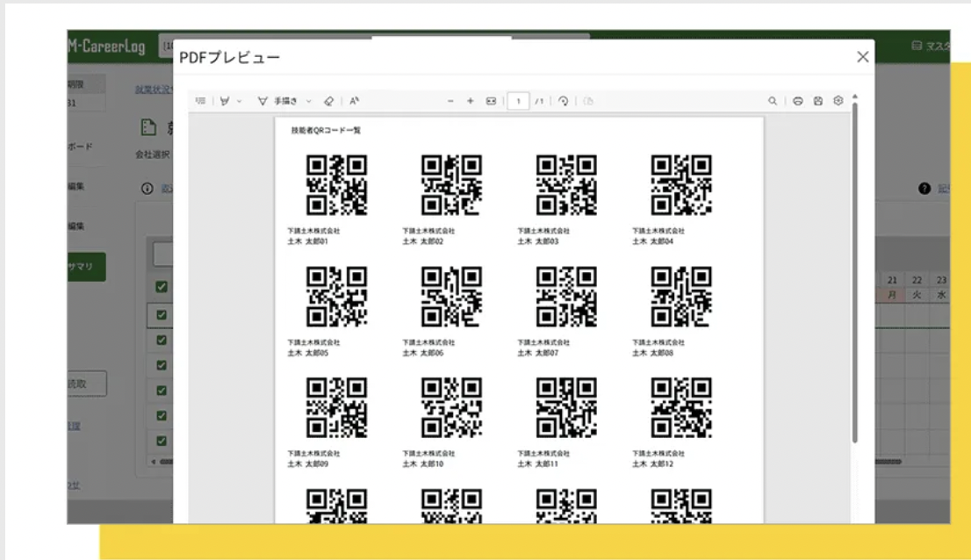Click QR code for 土木 太郎08
This screenshot has height=560, width=971.
pos(681,297)
